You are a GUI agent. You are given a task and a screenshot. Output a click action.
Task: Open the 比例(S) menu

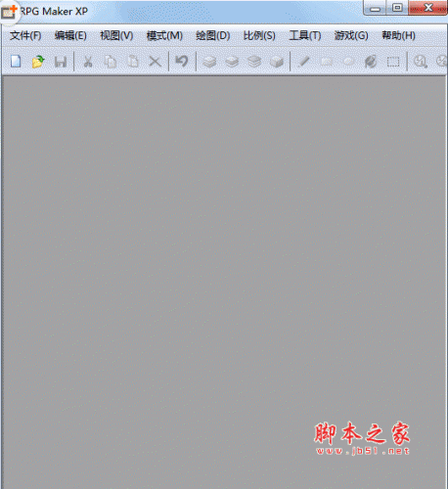pos(259,35)
